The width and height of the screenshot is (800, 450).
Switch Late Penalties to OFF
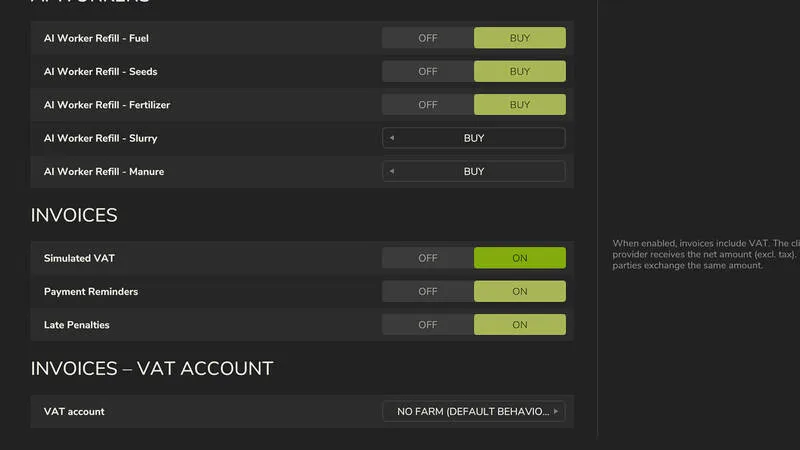pyautogui.click(x=428, y=324)
